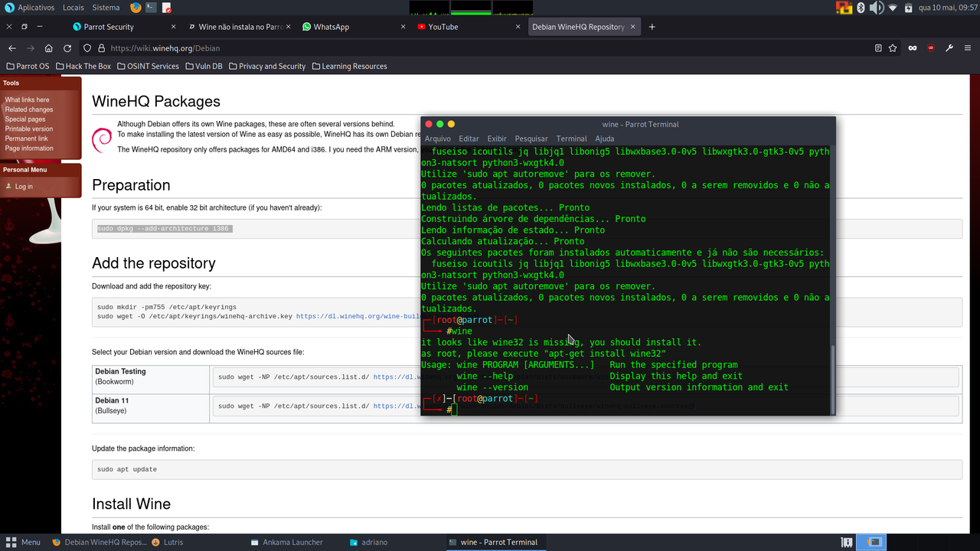The width and height of the screenshot is (980, 551).
Task: Open the terminal Ajuda menu
Action: click(x=605, y=139)
